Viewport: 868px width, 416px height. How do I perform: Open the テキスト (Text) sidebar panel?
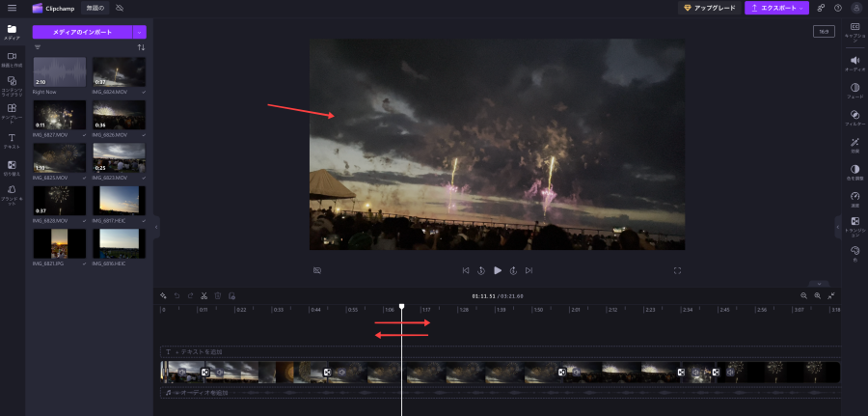pos(12,141)
